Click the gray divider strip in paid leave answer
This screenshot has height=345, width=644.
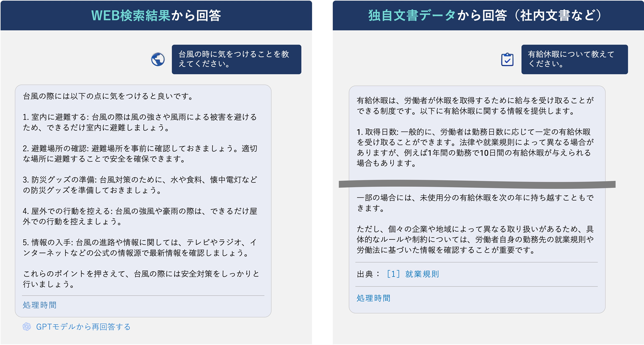[477, 184]
